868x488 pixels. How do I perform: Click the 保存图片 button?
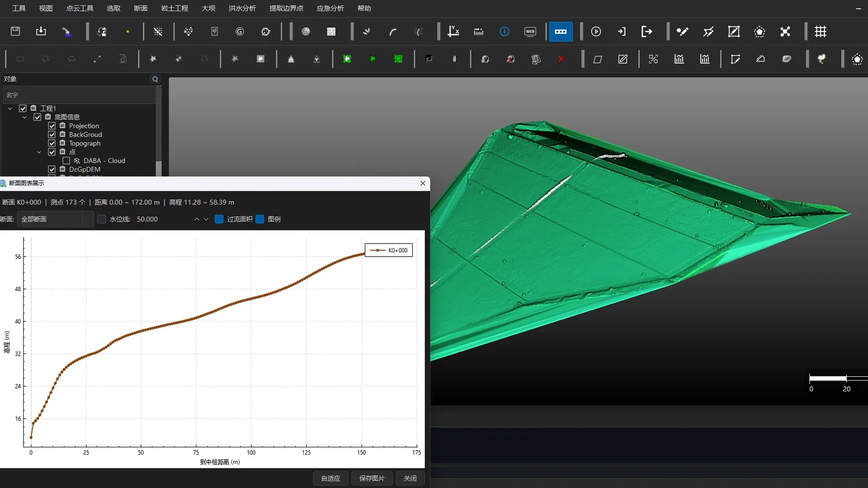[372, 478]
